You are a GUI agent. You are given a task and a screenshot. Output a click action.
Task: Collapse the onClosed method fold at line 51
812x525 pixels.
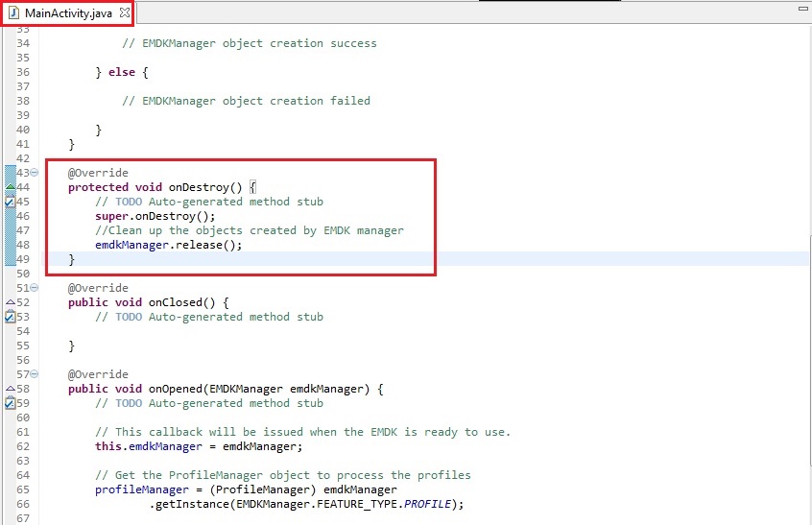tap(36, 288)
